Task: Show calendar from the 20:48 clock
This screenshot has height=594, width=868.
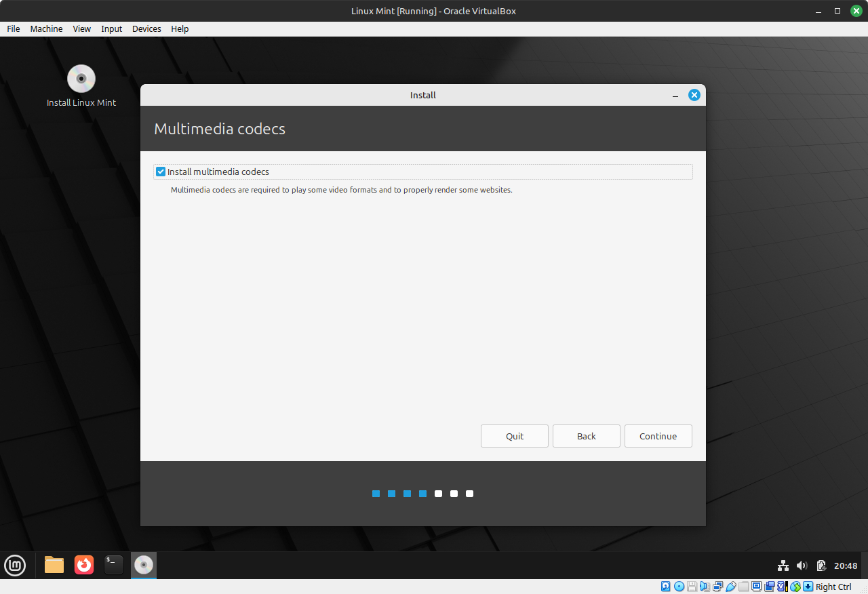Action: pos(846,566)
